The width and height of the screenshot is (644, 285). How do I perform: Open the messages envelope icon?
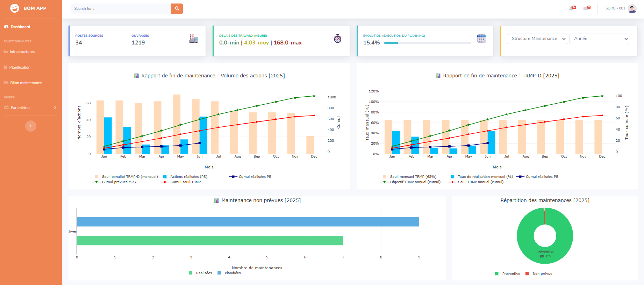coord(586,8)
